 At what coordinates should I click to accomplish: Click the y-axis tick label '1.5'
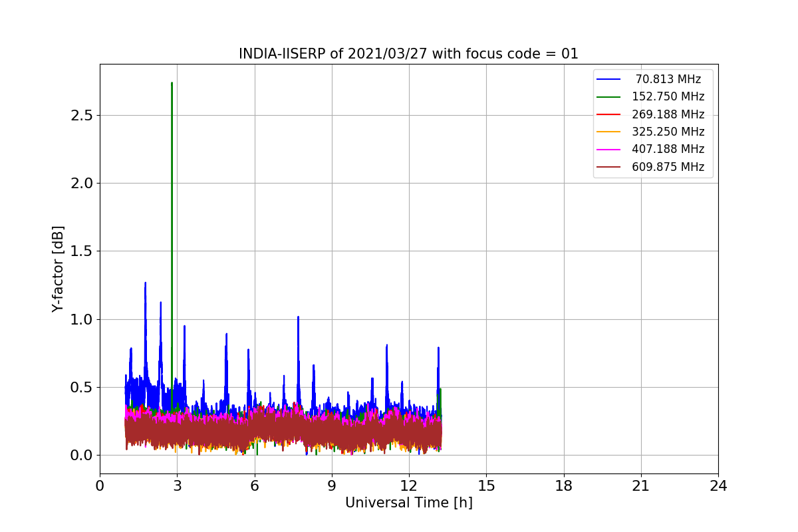coord(82,251)
